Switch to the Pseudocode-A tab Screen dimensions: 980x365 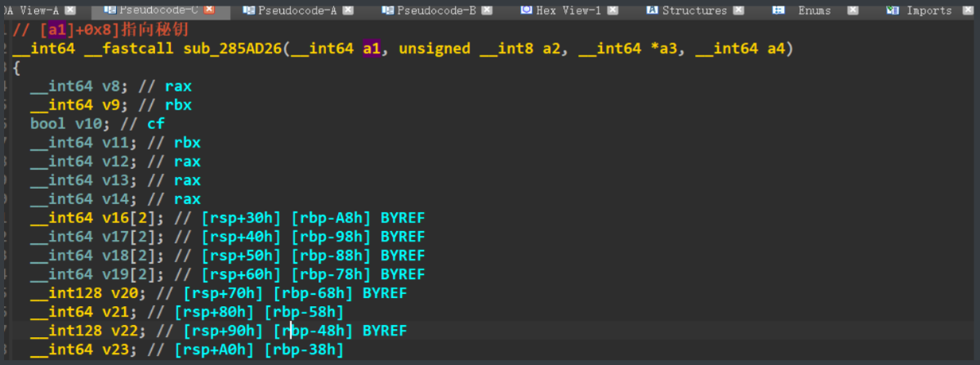297,11
